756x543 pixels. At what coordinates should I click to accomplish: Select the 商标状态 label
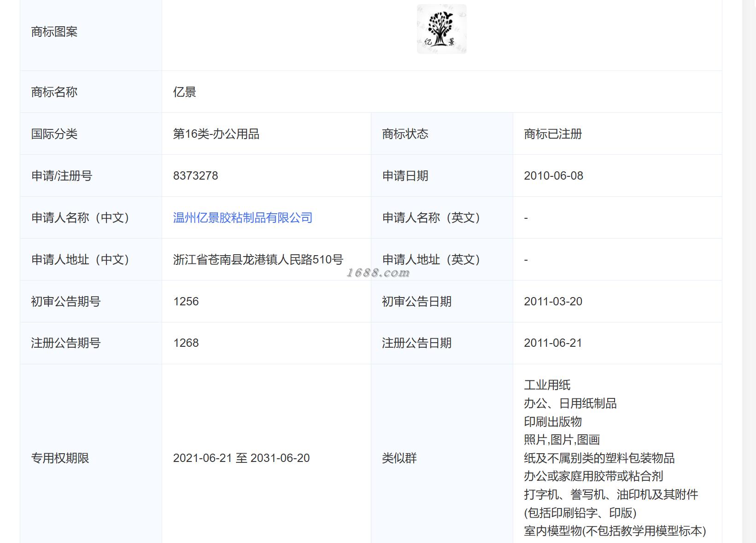pos(405,134)
